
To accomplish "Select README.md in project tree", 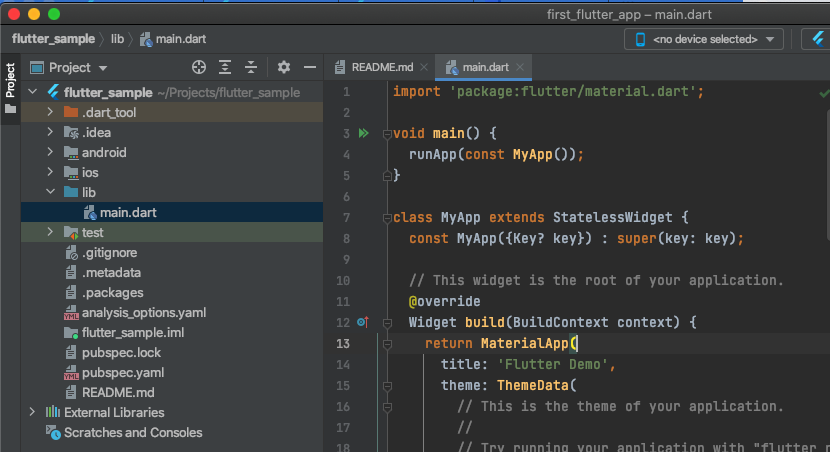I will (x=172, y=393).
